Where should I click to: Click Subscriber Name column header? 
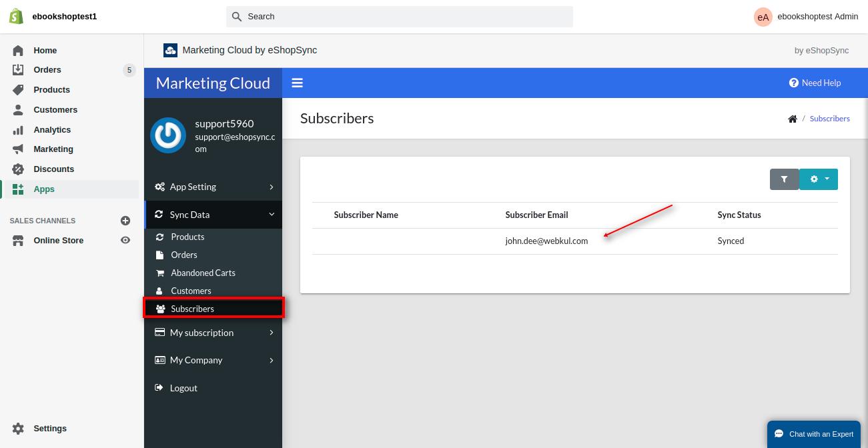pos(366,215)
